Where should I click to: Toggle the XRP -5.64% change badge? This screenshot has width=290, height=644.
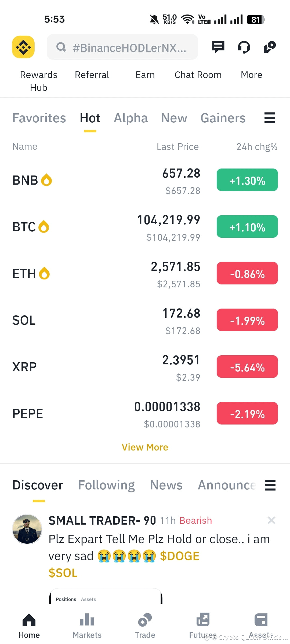247,367
